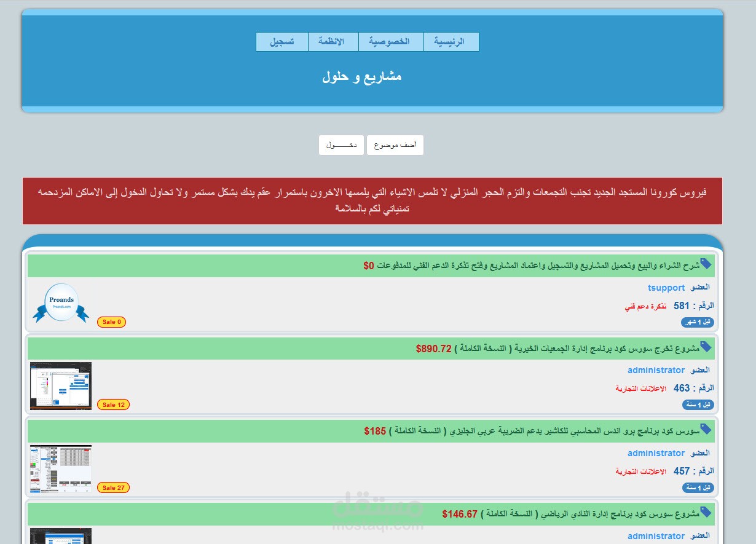This screenshot has width=756, height=544.
Task: Open the الرئيسية menu item
Action: point(451,42)
